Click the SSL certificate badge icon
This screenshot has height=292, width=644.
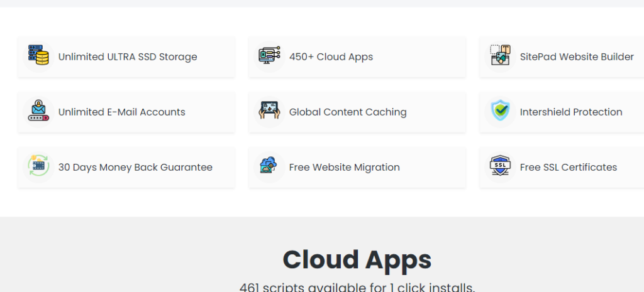click(x=500, y=166)
